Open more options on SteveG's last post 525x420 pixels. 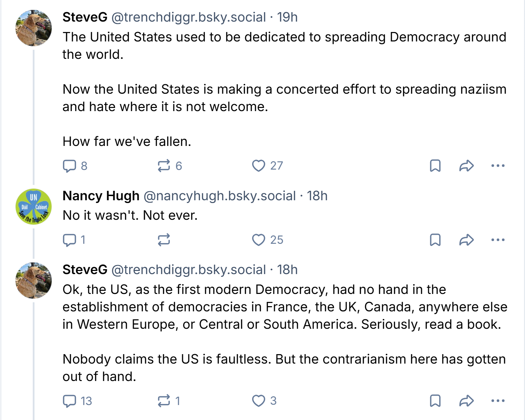pos(498,401)
